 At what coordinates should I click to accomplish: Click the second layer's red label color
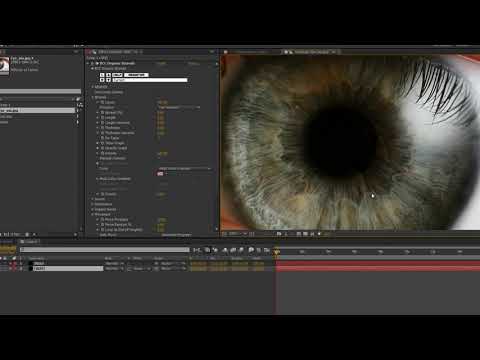(15, 268)
